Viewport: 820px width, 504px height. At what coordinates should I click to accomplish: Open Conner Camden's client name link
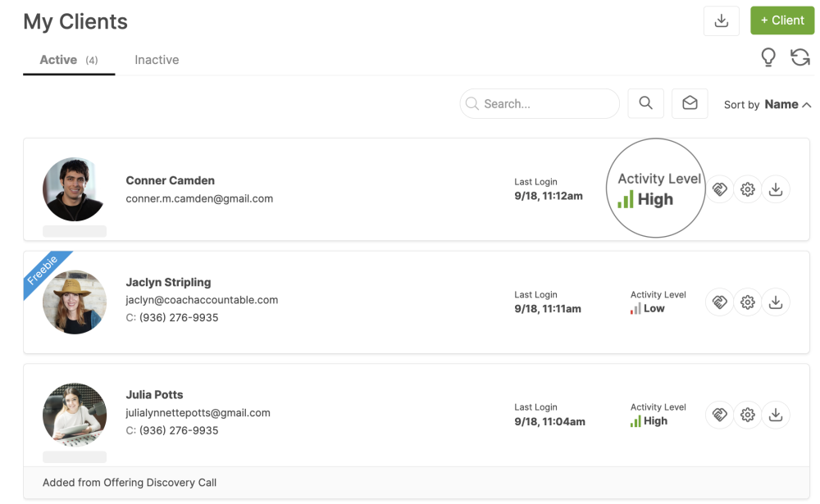point(170,180)
